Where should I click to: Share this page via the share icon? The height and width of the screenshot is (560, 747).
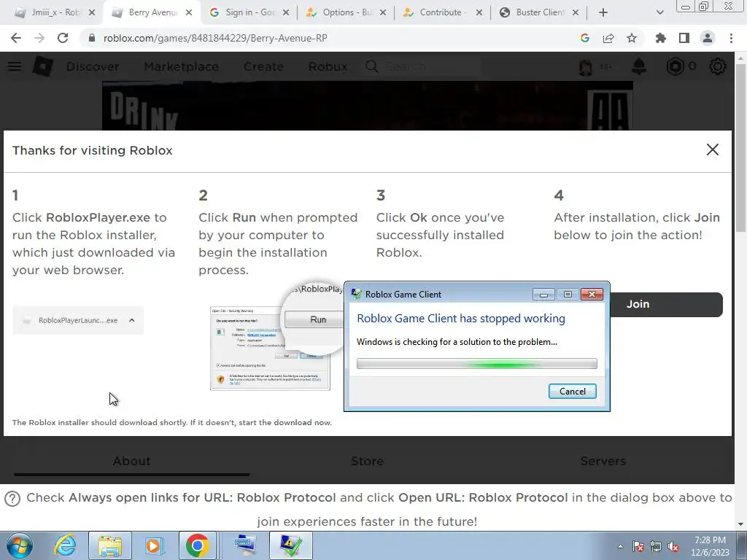click(x=608, y=38)
